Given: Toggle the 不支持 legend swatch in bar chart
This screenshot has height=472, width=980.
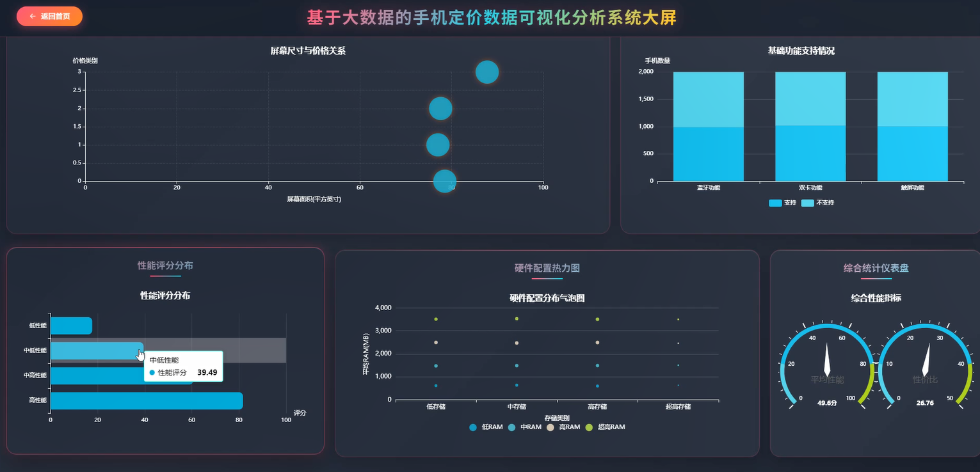Looking at the screenshot, I should coord(808,203).
